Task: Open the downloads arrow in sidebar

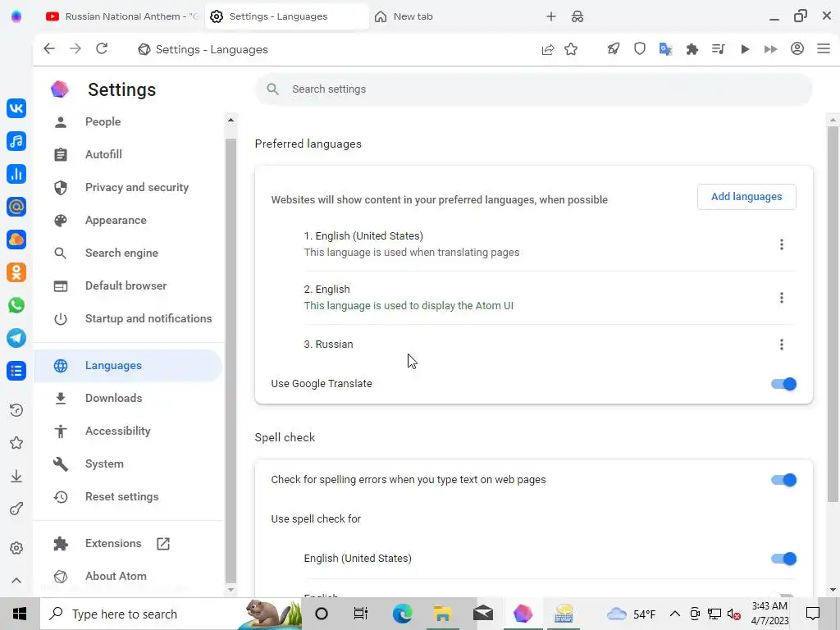Action: pyautogui.click(x=16, y=476)
